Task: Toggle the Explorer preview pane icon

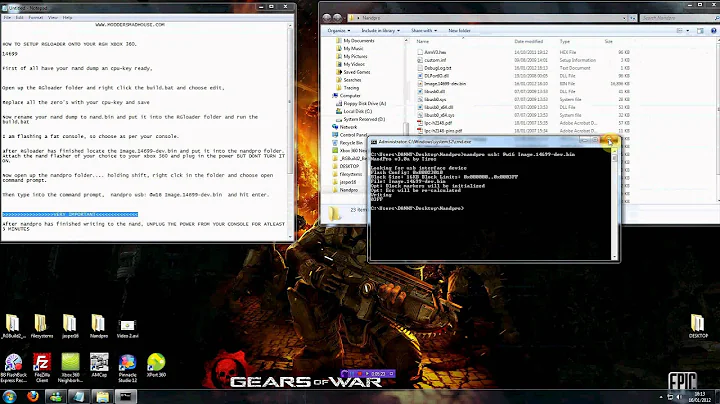Action: (x=700, y=31)
